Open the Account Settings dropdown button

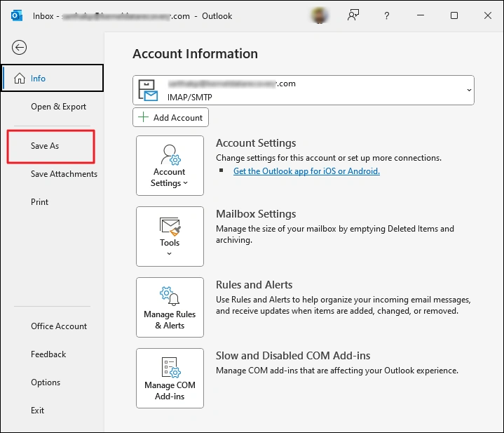pos(170,166)
